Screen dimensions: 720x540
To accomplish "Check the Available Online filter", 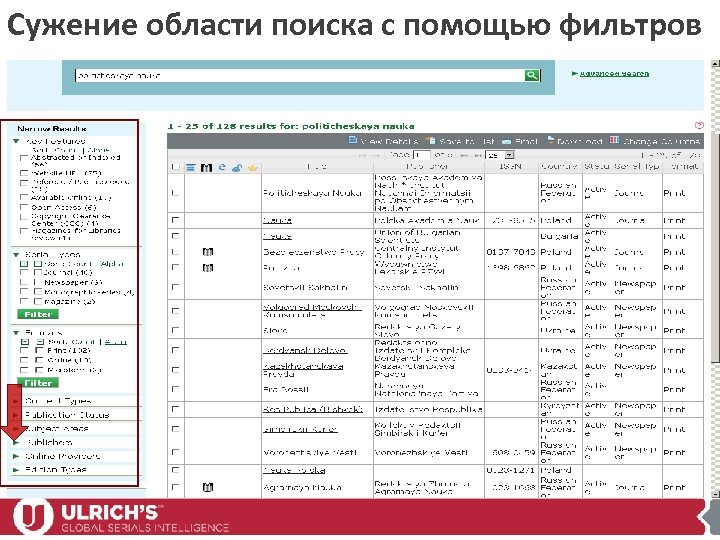I will [24, 197].
